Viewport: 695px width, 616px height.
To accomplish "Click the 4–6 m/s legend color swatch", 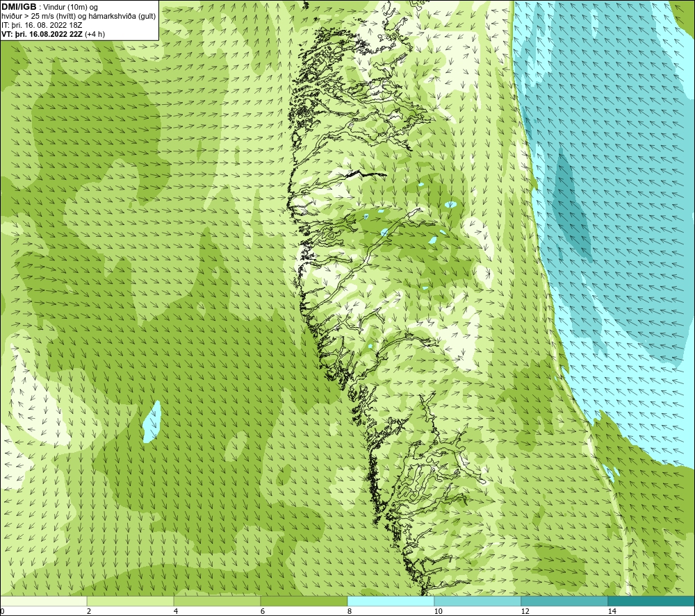I will tap(217, 601).
